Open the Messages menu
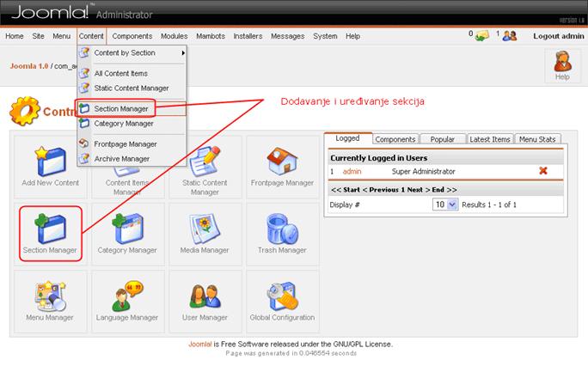Viewport: 588px width, 366px height. [x=288, y=36]
